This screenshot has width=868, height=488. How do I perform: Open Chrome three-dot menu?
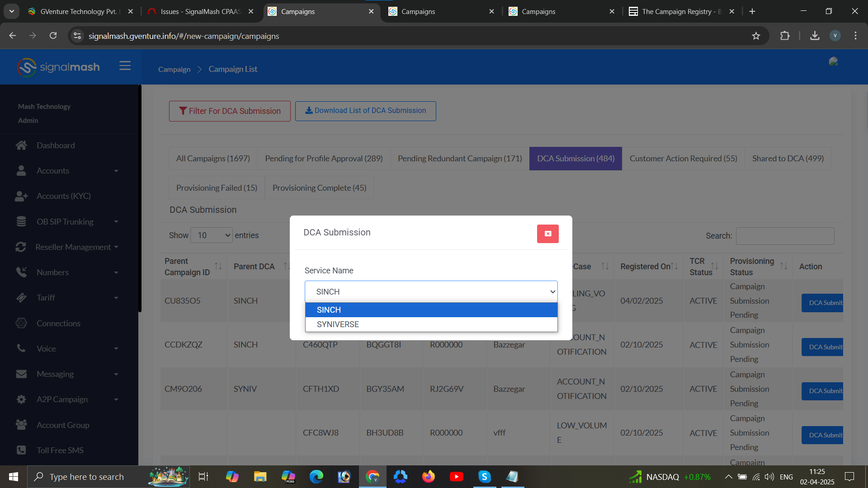tap(855, 36)
